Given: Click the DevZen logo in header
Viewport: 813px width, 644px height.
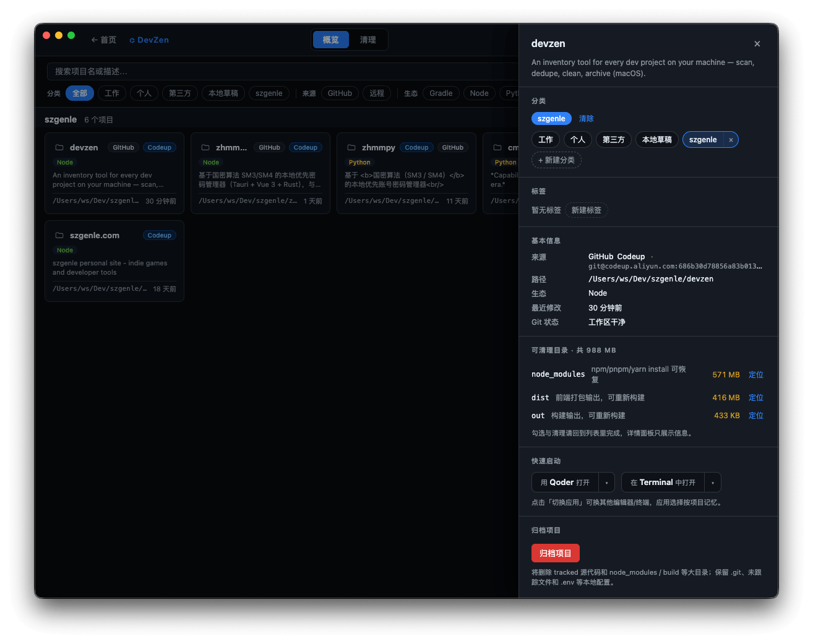Looking at the screenshot, I should coord(149,40).
